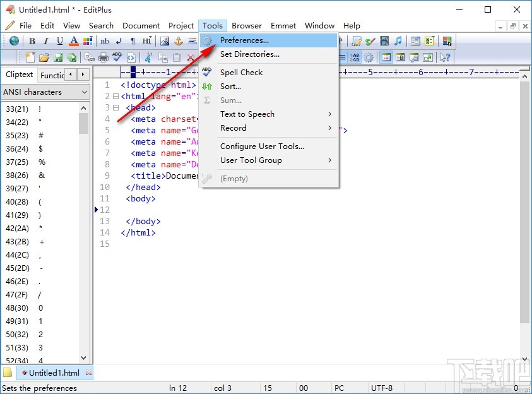Click the context help arrow-question icon
The image size is (532, 394).
click(x=445, y=57)
